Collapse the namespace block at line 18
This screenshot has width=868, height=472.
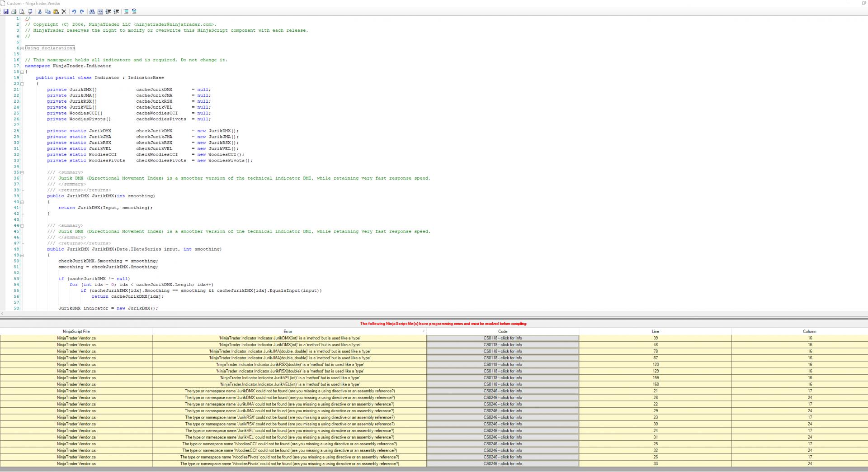click(22, 72)
